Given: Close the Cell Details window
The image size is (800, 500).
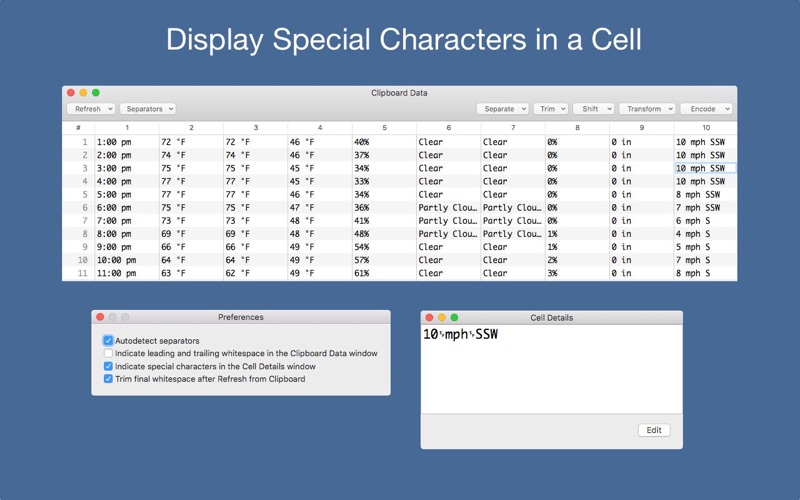Looking at the screenshot, I should (x=430, y=317).
